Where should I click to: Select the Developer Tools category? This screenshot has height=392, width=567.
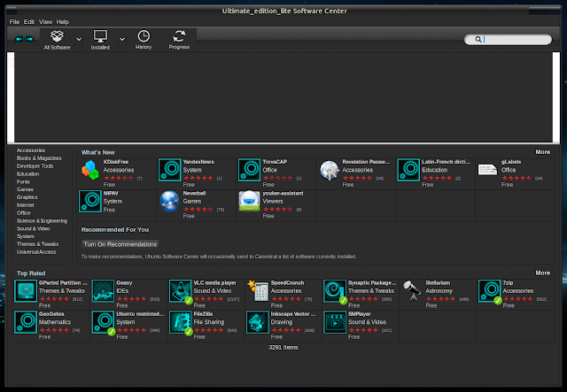[x=35, y=166]
